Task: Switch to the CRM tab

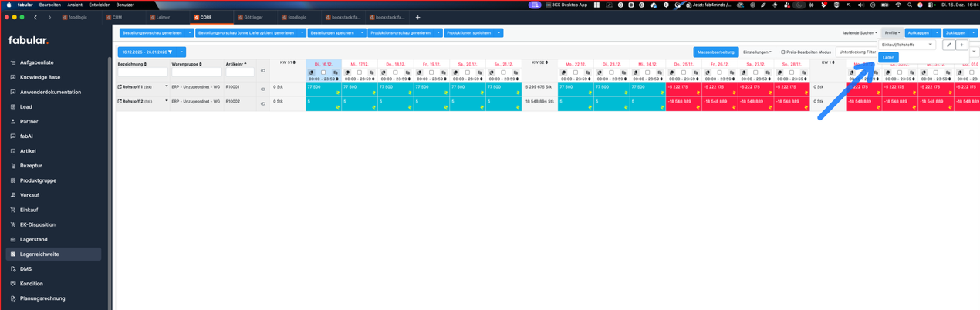Action: pos(117,17)
